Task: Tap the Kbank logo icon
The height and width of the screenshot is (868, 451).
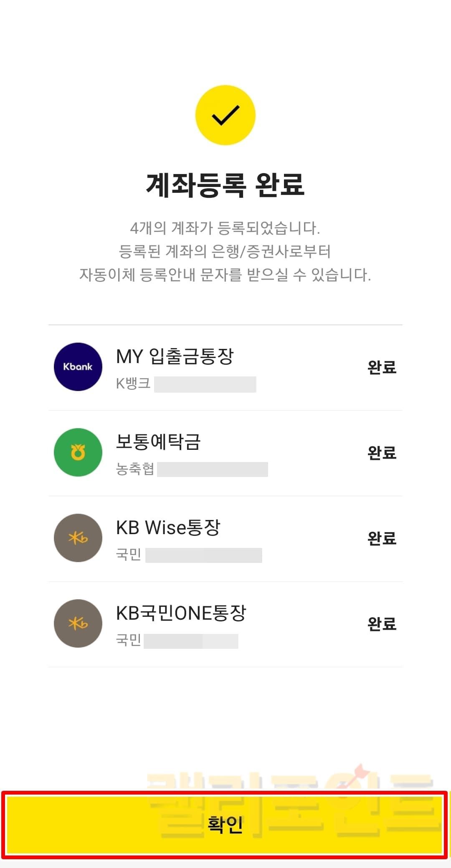Action: coord(78,367)
